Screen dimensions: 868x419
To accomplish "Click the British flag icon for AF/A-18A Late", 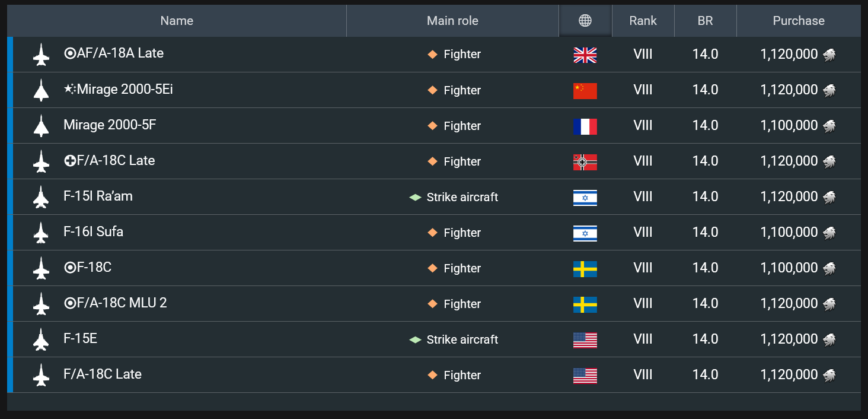I will 585,55.
